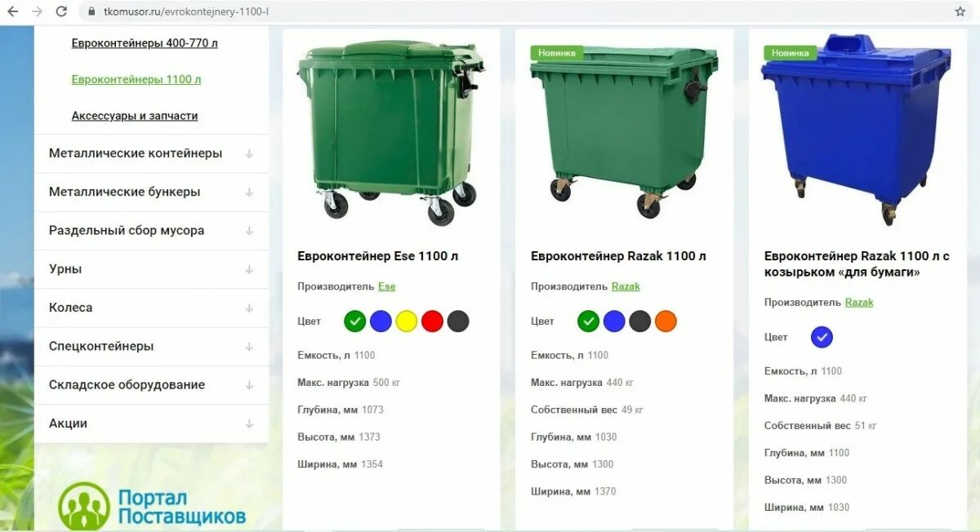
Task: Click the padlock site info icon
Action: (91, 12)
